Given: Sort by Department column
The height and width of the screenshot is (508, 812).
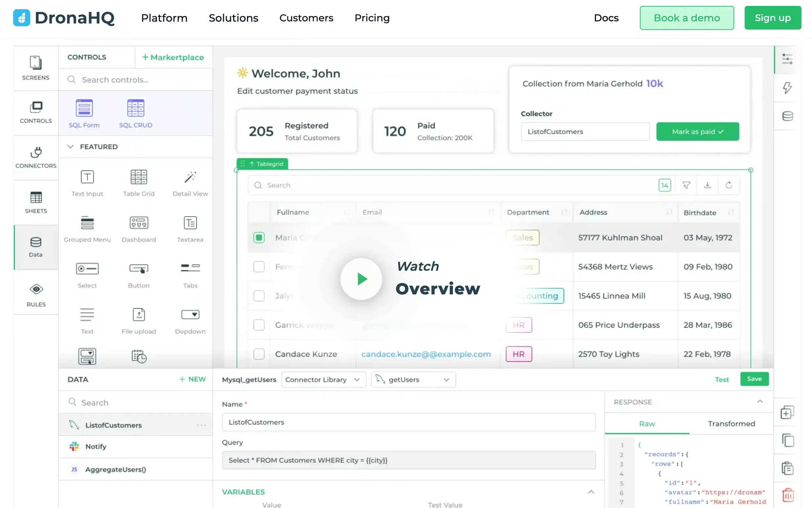Looking at the screenshot, I should pos(564,212).
